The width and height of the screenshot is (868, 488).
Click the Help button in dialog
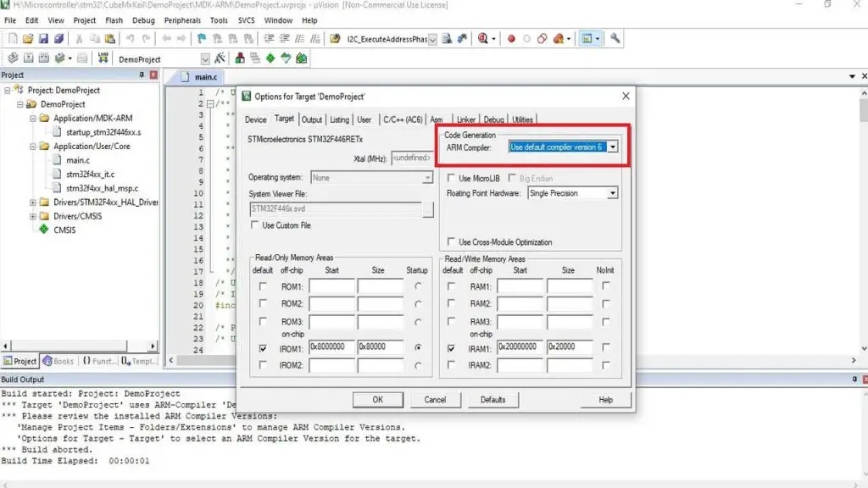pyautogui.click(x=605, y=400)
